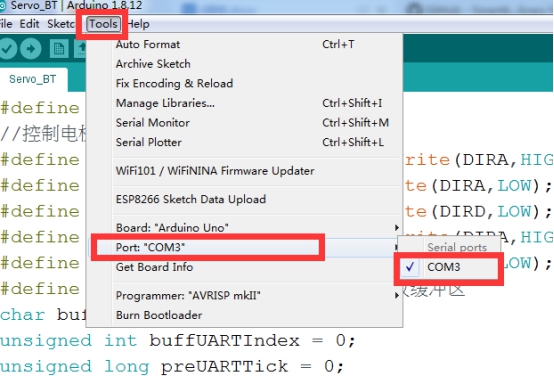
Task: Select the Servo_BT sketch tab
Action: [x=33, y=79]
